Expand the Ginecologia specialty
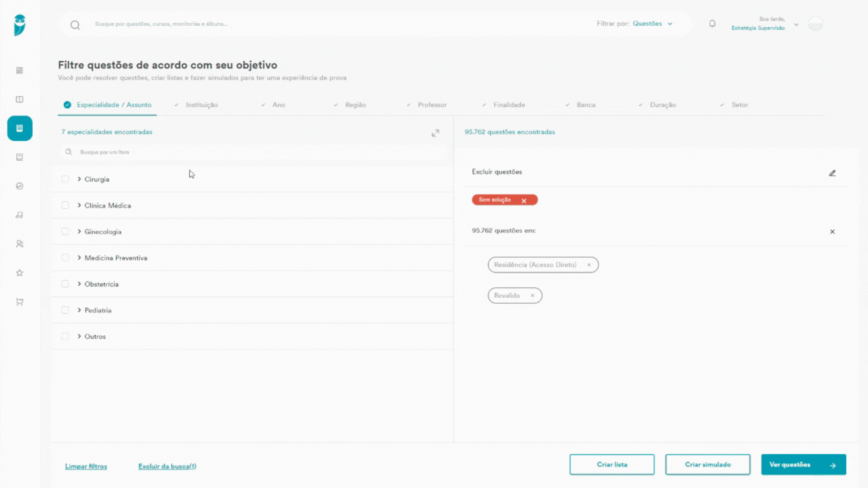This screenshot has height=488, width=868. 79,231
